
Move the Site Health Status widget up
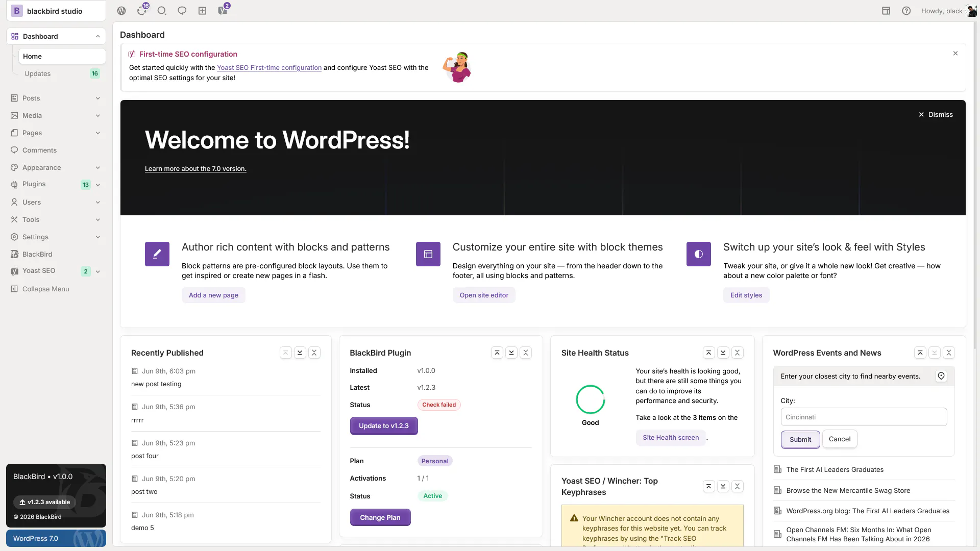pyautogui.click(x=709, y=353)
